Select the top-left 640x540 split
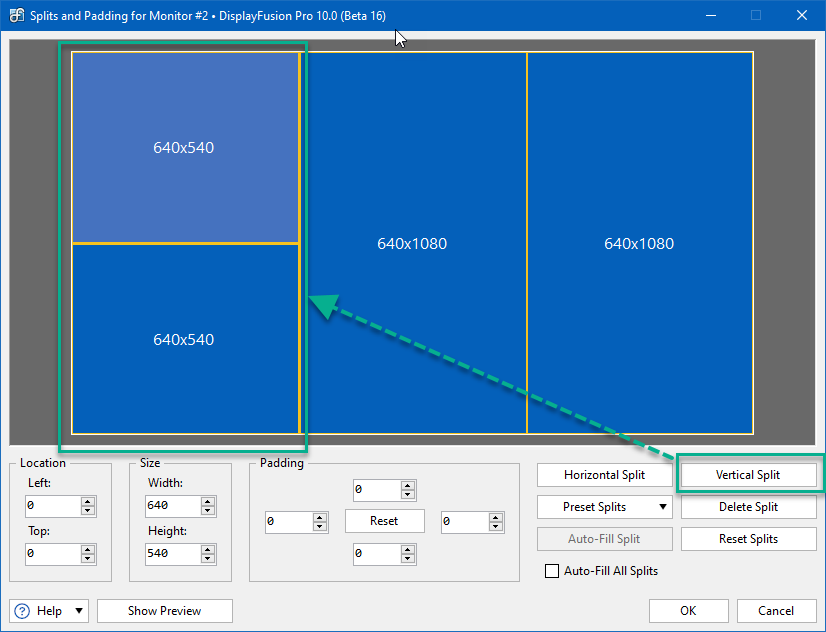The image size is (826, 632). (185, 148)
